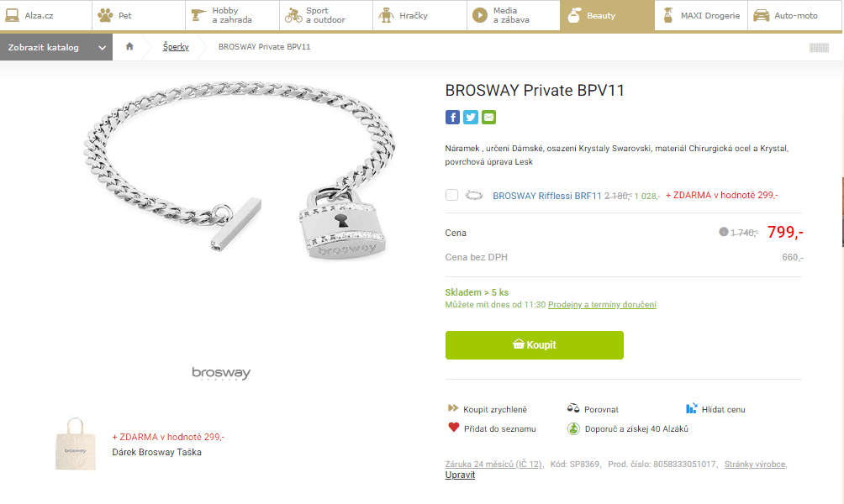Viewport: 844px width, 504px height.
Task: Click the Porovnat scales icon
Action: click(572, 409)
